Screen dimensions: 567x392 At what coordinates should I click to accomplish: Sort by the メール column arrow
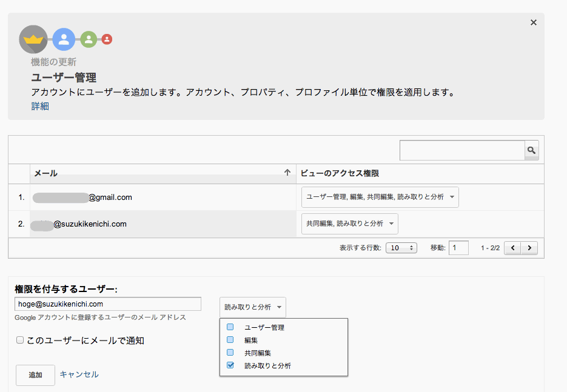click(x=287, y=173)
